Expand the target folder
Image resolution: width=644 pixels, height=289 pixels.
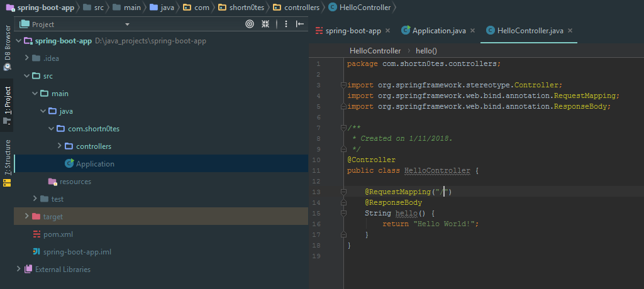click(27, 217)
